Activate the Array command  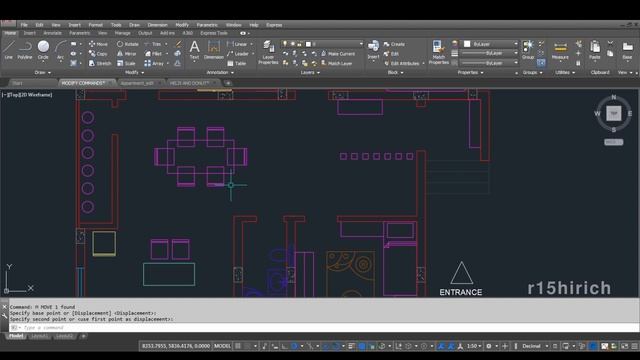pyautogui.click(x=154, y=63)
